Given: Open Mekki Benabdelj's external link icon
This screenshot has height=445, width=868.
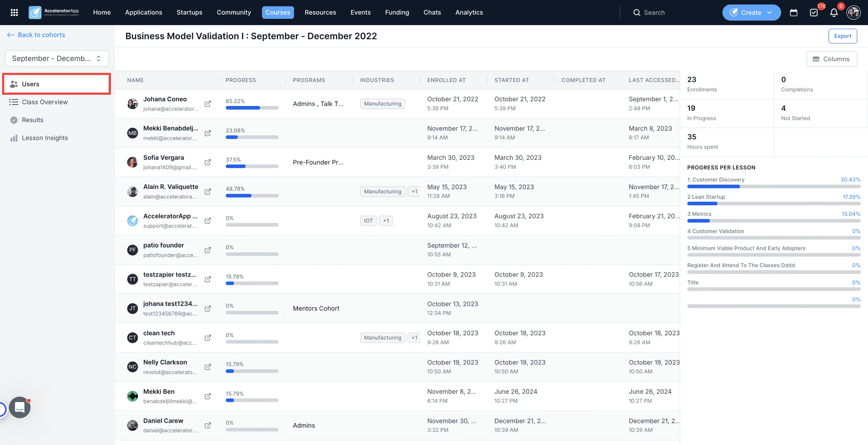Looking at the screenshot, I should tap(208, 133).
